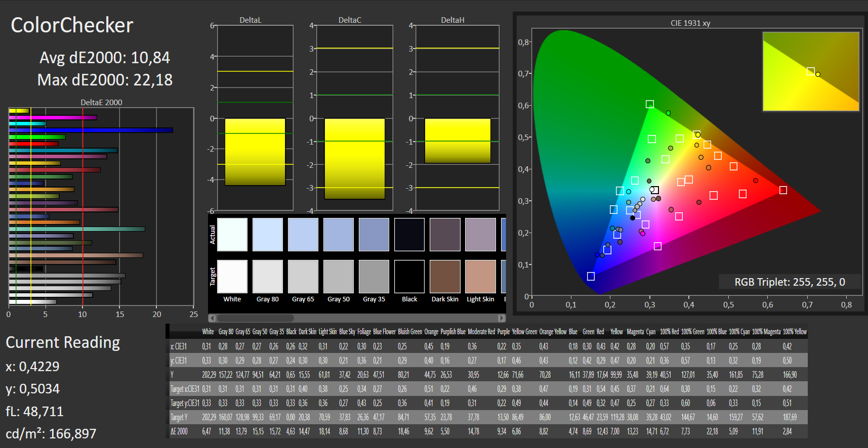868x448 pixels.
Task: Click the 100% Blue target square on CIE chart
Action: coord(591,276)
